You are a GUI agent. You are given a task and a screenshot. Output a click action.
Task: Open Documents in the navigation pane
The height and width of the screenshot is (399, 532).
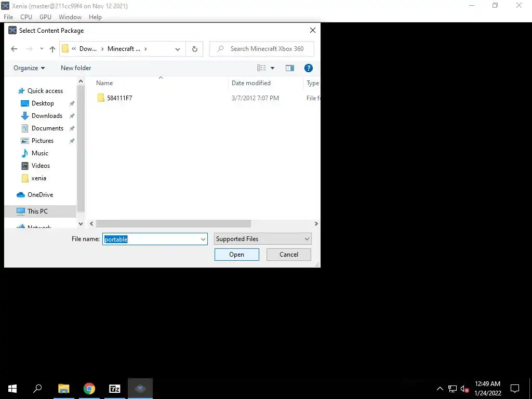coord(47,128)
